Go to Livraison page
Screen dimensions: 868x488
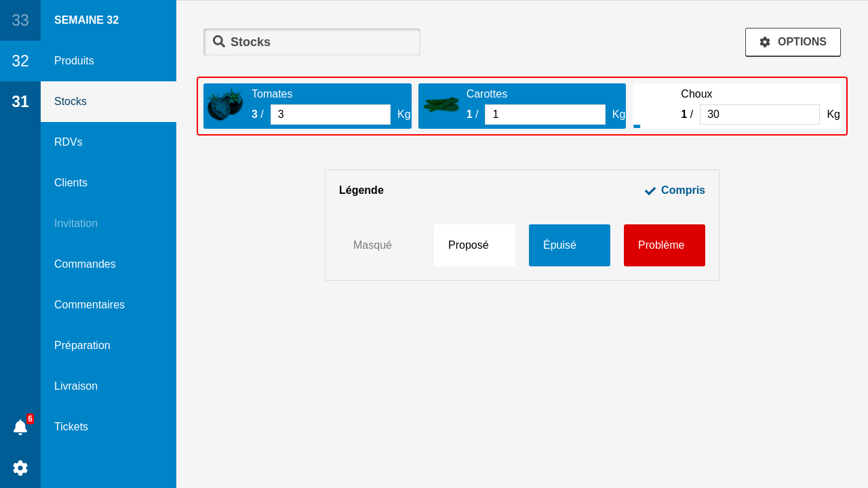coord(76,386)
